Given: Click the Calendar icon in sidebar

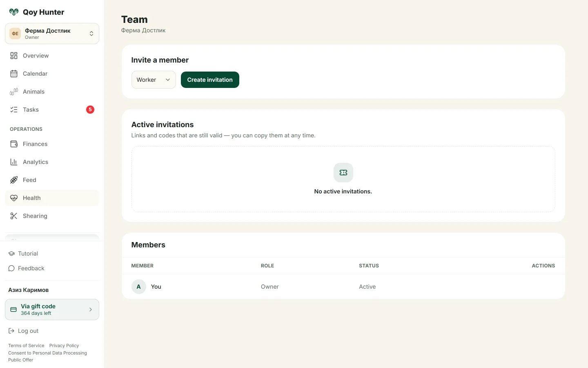Looking at the screenshot, I should [14, 74].
